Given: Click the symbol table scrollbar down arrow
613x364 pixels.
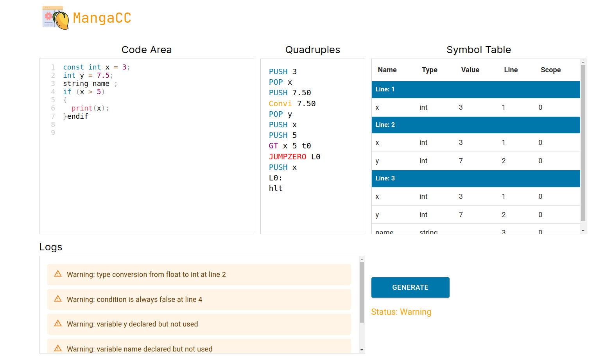Looking at the screenshot, I should click(x=583, y=231).
